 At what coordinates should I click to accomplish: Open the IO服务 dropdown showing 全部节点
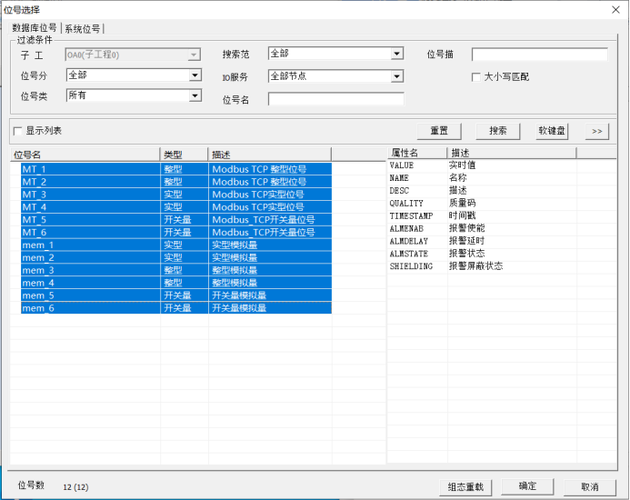(335, 76)
